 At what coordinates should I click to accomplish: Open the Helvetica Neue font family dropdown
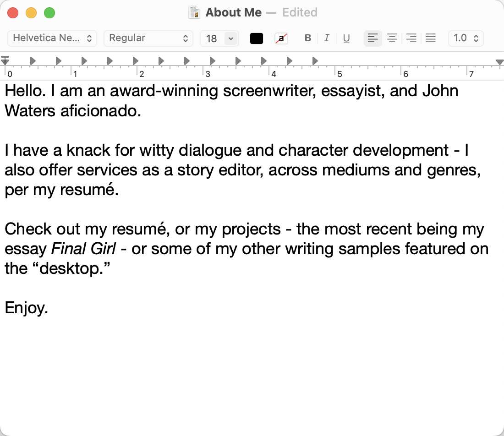pos(52,38)
